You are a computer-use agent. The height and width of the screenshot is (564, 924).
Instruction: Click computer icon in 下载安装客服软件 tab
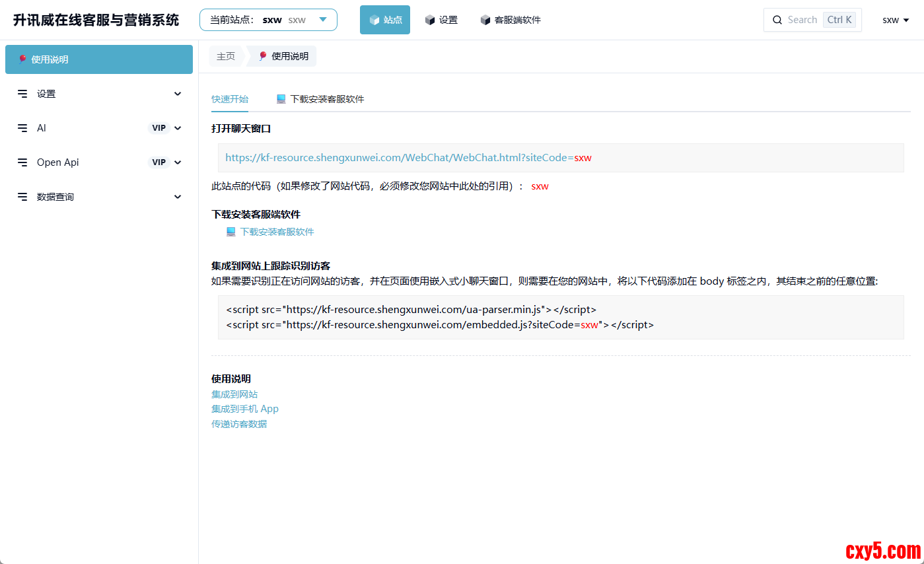click(x=281, y=99)
